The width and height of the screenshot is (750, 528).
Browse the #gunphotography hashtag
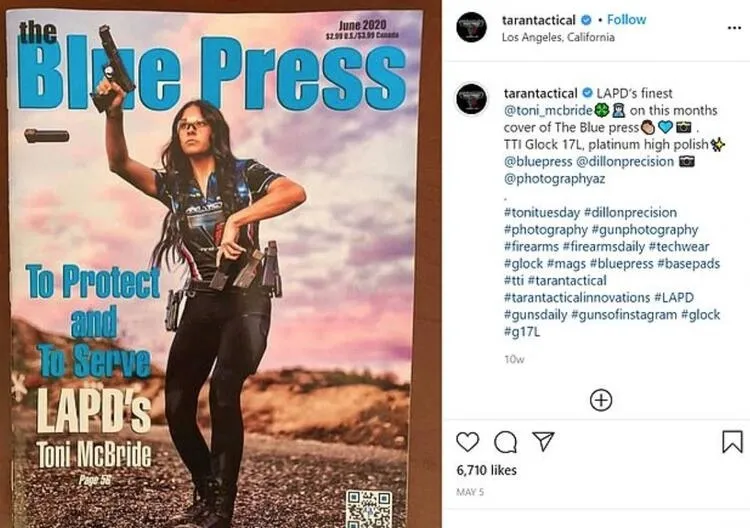[x=645, y=230]
